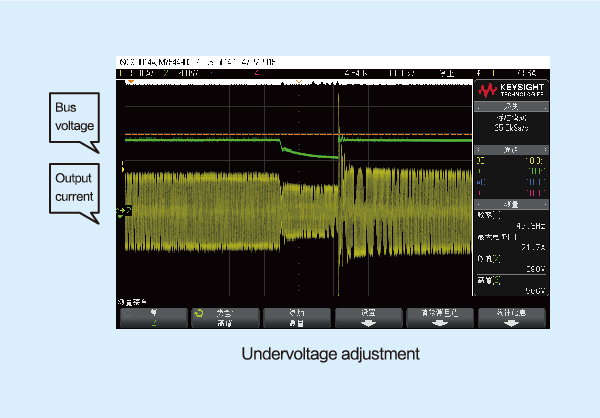Click the Keysight Technologies logo
Viewport: 600px width, 418px height.
pos(511,90)
